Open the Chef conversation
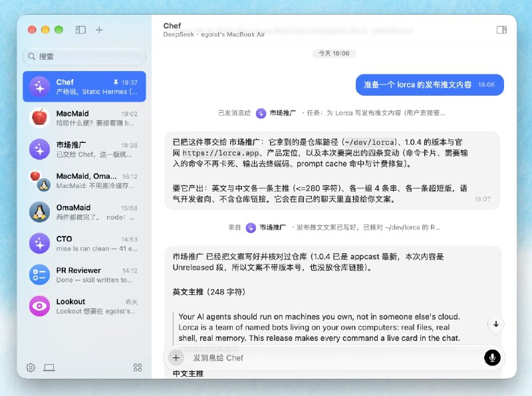This screenshot has height=396, width=532. (84, 86)
